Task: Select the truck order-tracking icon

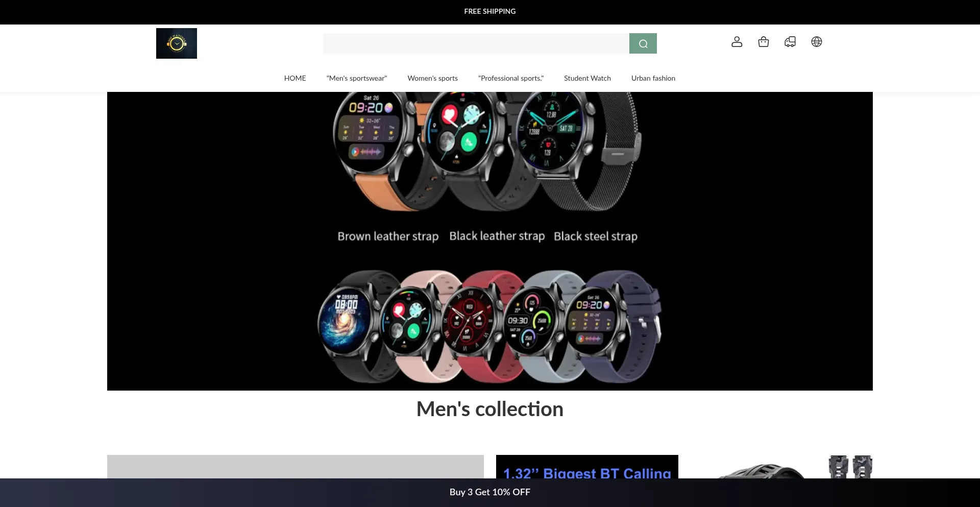Action: pyautogui.click(x=790, y=42)
